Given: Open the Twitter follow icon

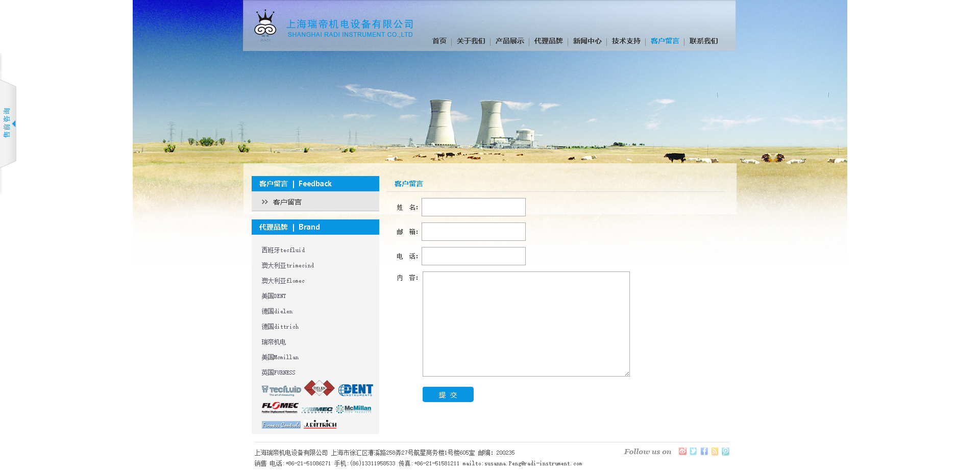Looking at the screenshot, I should tap(693, 452).
